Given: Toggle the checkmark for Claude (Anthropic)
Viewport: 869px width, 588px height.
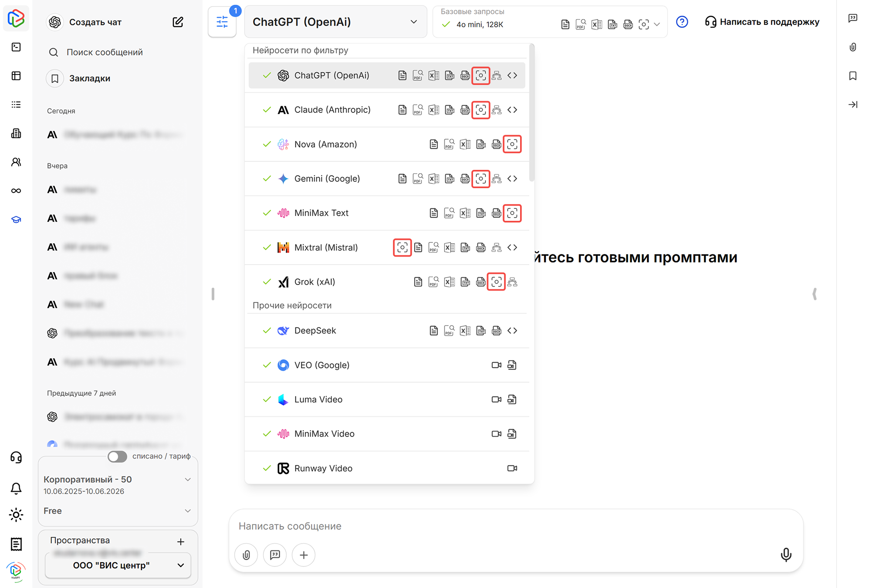Looking at the screenshot, I should click(x=267, y=110).
